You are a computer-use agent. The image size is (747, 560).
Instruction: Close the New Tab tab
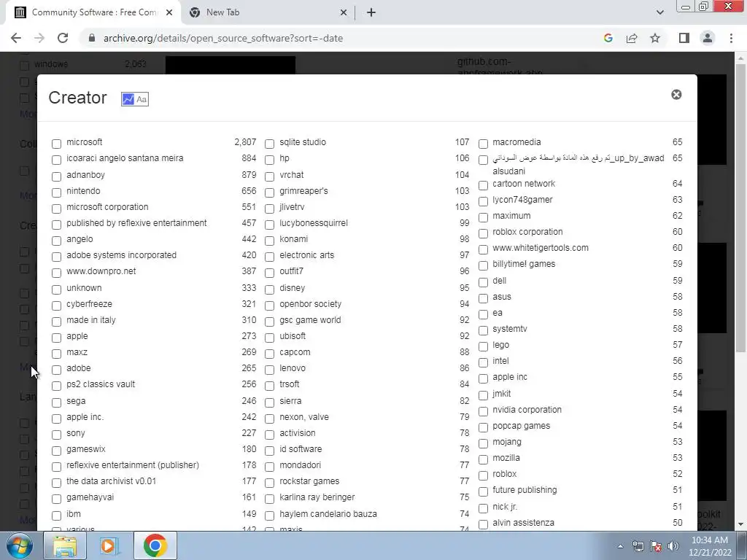tap(344, 12)
